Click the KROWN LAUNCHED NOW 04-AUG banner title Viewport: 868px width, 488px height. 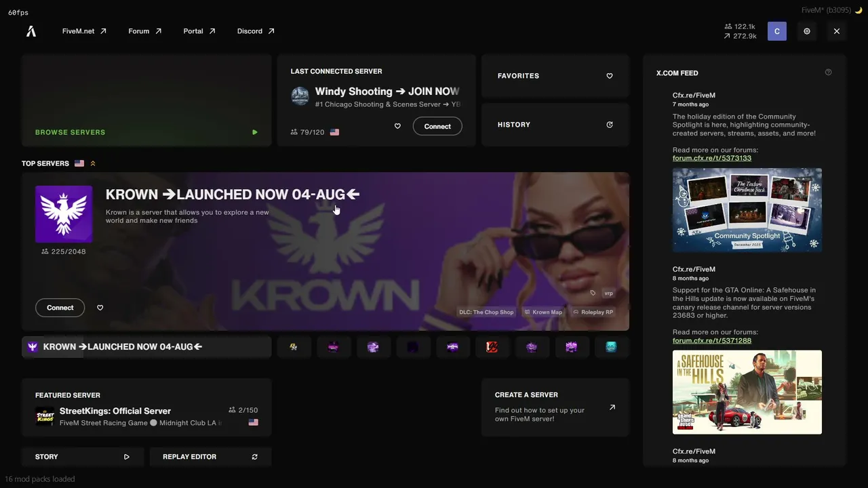[x=233, y=195]
